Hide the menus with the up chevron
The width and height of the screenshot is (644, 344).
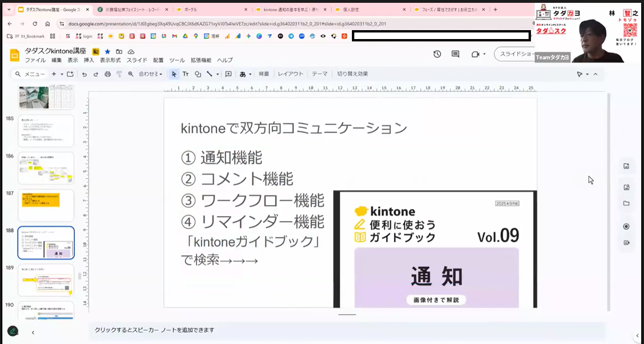[595, 74]
